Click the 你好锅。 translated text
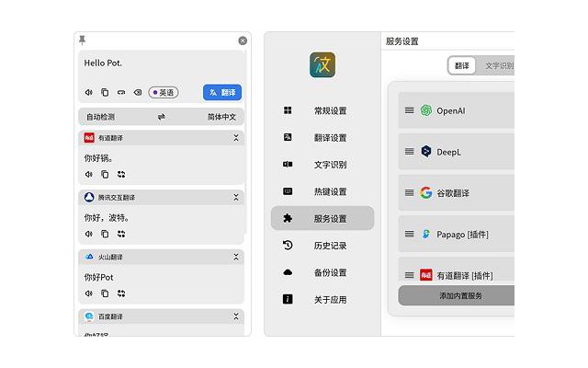This screenshot has width=588, height=368. click(x=98, y=158)
